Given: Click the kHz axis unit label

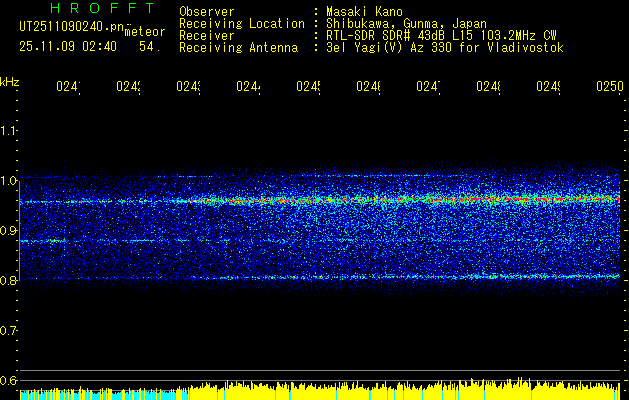Looking at the screenshot, I should tap(9, 82).
